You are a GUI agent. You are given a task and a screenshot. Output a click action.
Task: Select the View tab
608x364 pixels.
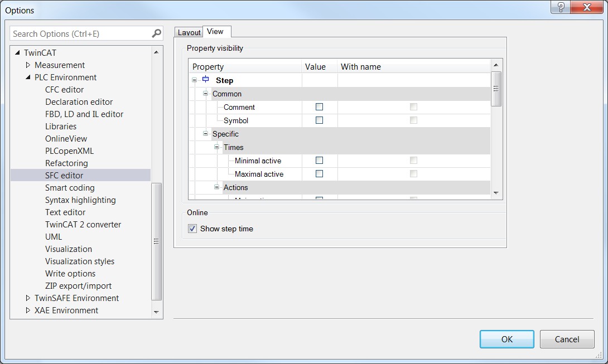[x=217, y=31]
